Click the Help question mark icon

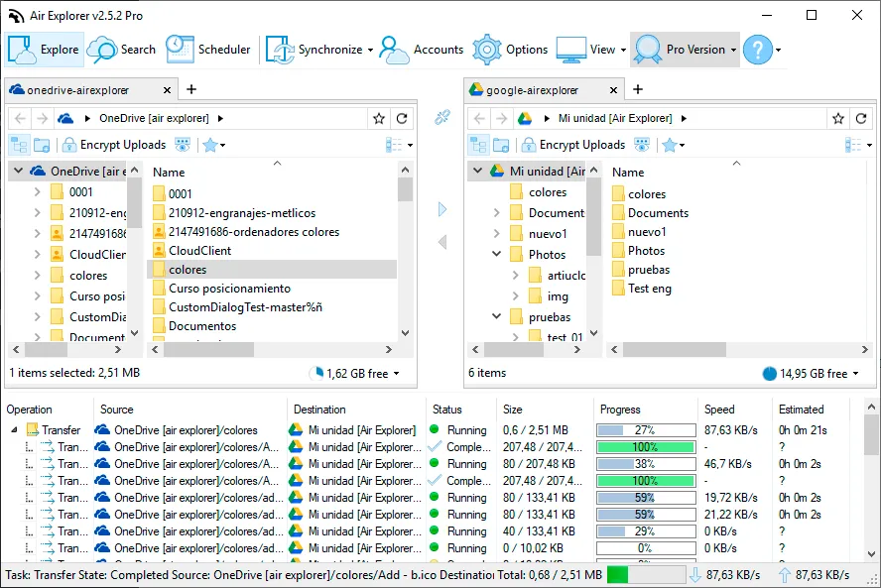[757, 50]
